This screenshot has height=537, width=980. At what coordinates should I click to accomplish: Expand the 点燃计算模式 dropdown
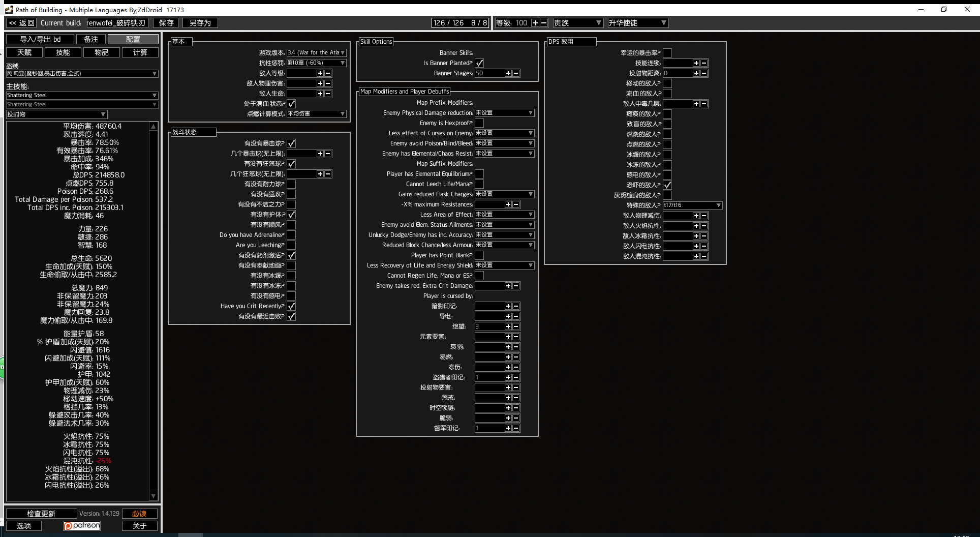pyautogui.click(x=316, y=114)
